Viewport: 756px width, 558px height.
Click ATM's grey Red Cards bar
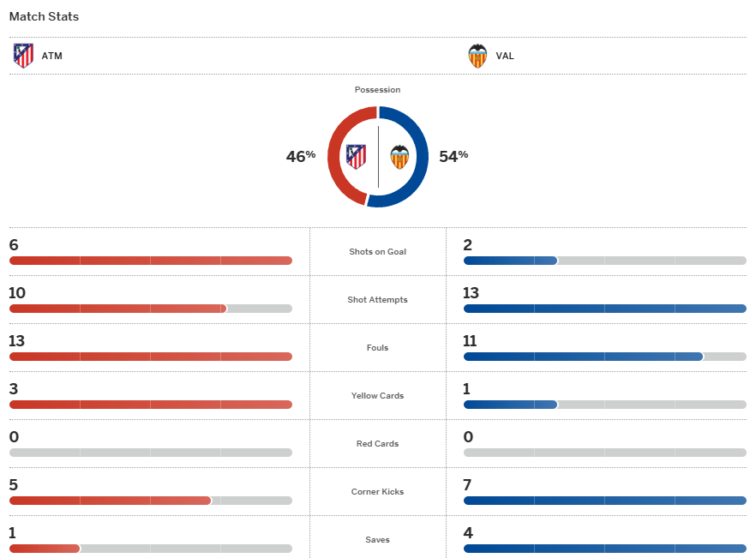(x=150, y=453)
